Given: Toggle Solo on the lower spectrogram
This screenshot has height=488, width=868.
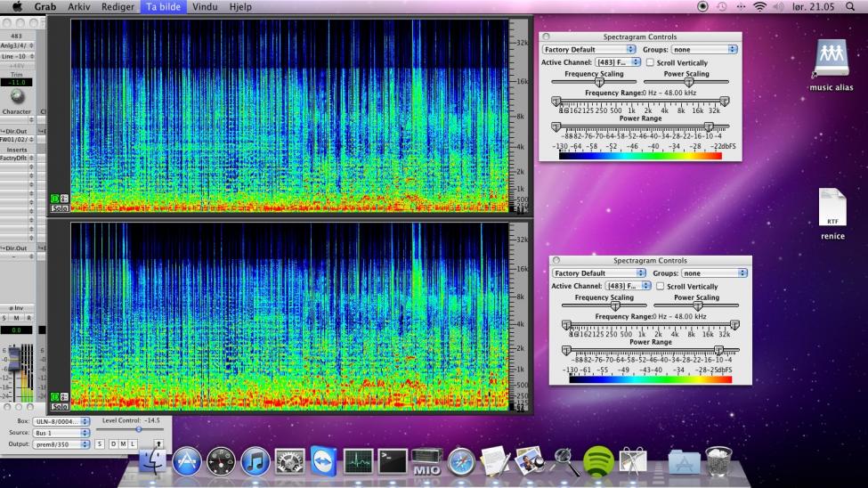Looking at the screenshot, I should [x=60, y=406].
